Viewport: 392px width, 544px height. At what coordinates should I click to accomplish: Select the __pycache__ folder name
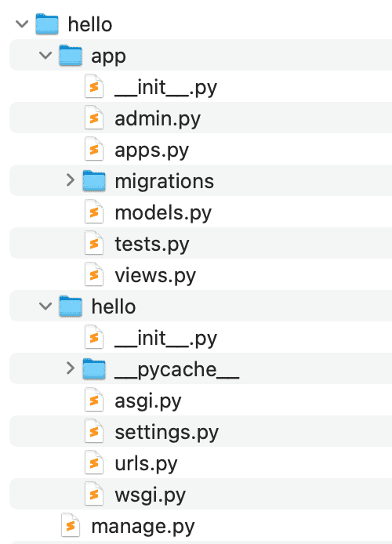coord(177,370)
